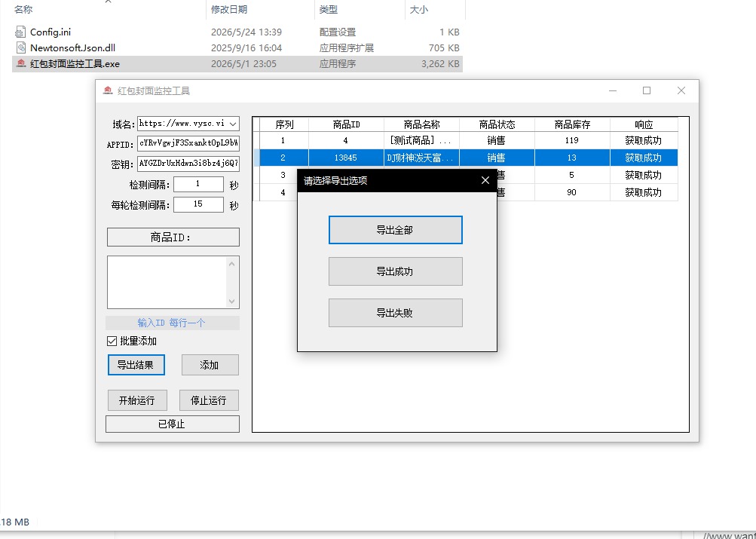
Task: Expand the 域名 dropdown list
Action: [233, 124]
